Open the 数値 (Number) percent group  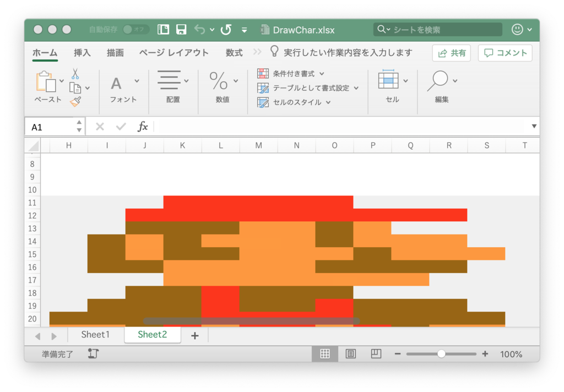pyautogui.click(x=223, y=86)
